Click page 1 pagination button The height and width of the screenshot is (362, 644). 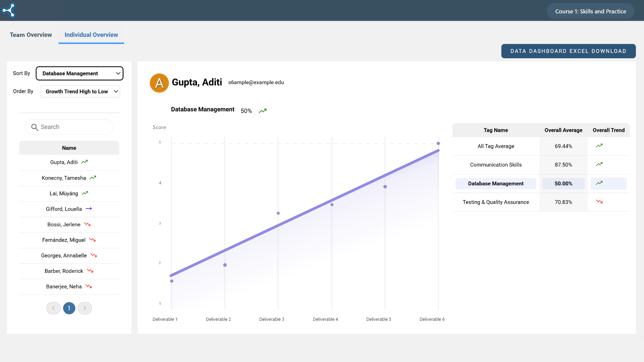69,308
